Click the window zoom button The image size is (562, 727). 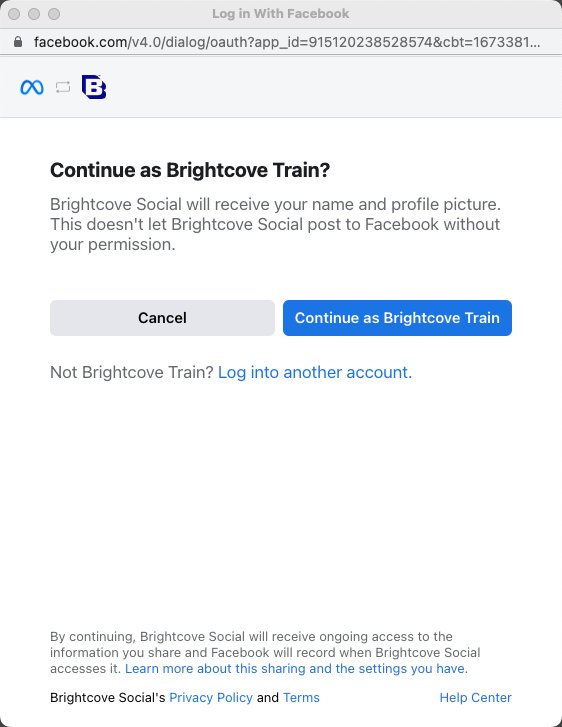tap(54, 14)
